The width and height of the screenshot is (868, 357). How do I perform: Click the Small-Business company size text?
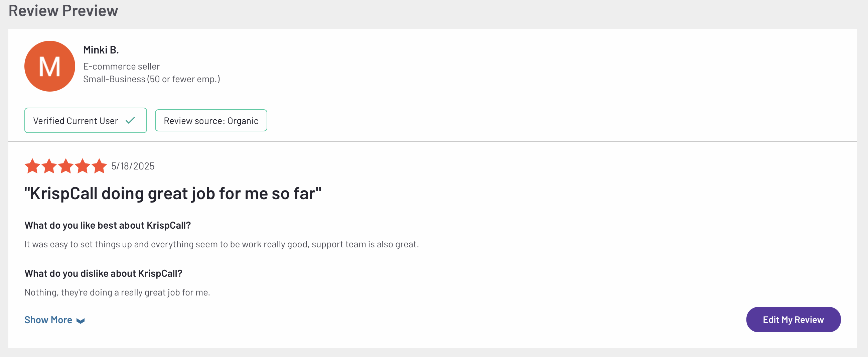point(152,79)
